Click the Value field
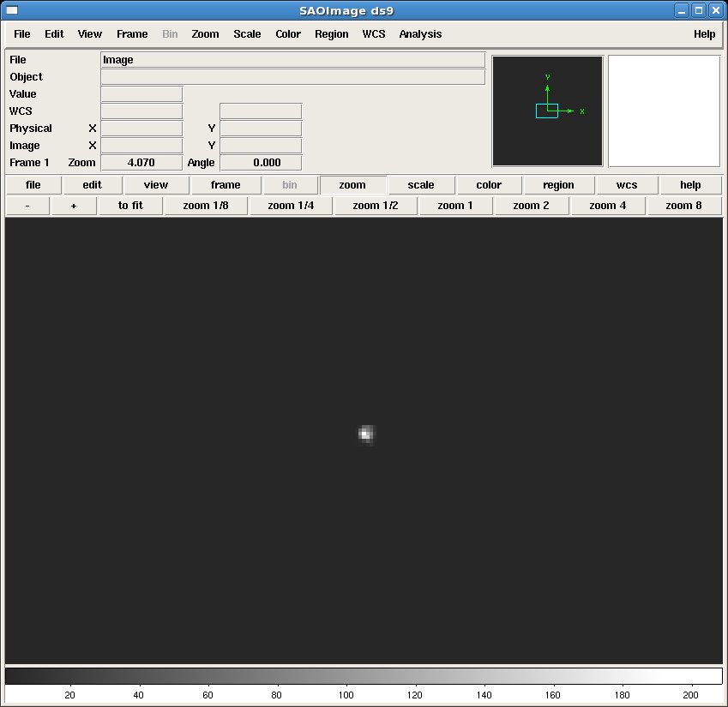Screen dimensions: 728x707 tap(141, 94)
